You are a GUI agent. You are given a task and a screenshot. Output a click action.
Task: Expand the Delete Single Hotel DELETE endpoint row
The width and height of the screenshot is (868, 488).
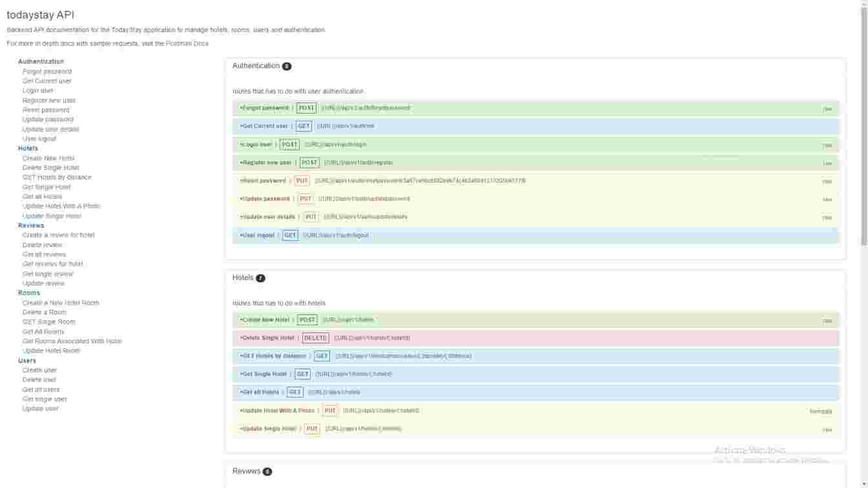535,338
